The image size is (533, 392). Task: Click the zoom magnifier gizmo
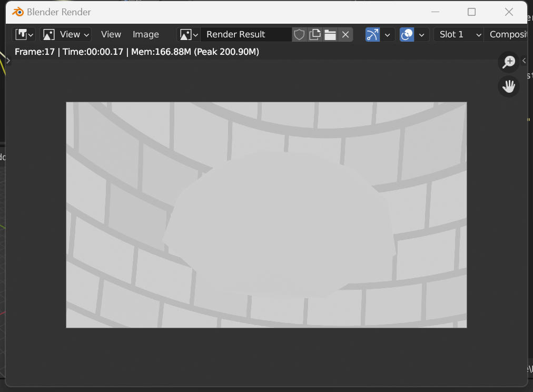point(509,62)
